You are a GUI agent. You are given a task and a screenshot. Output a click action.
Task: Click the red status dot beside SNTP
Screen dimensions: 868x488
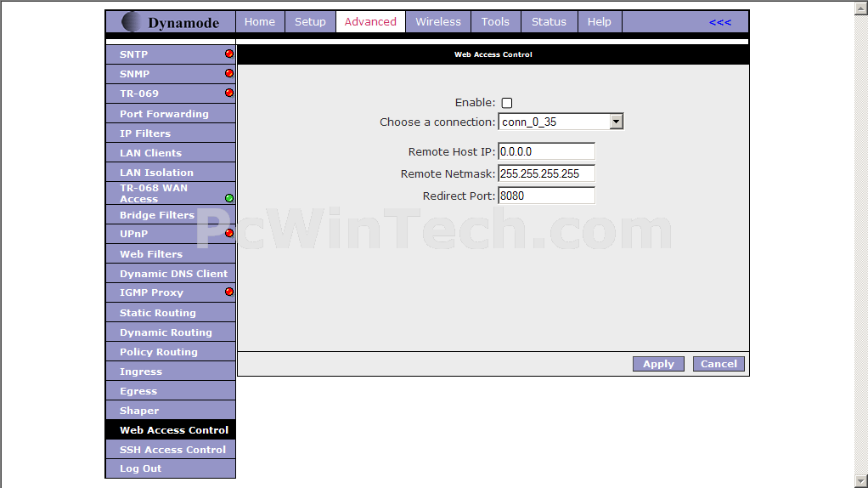tap(229, 54)
